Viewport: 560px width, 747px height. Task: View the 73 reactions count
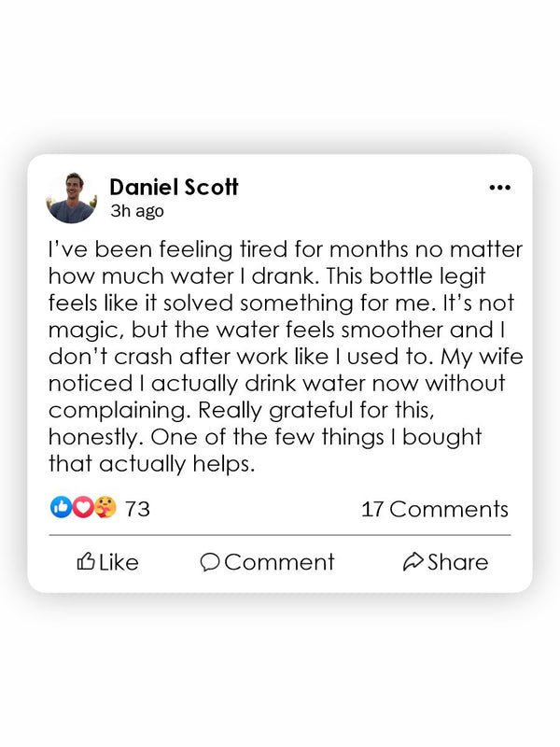click(137, 509)
